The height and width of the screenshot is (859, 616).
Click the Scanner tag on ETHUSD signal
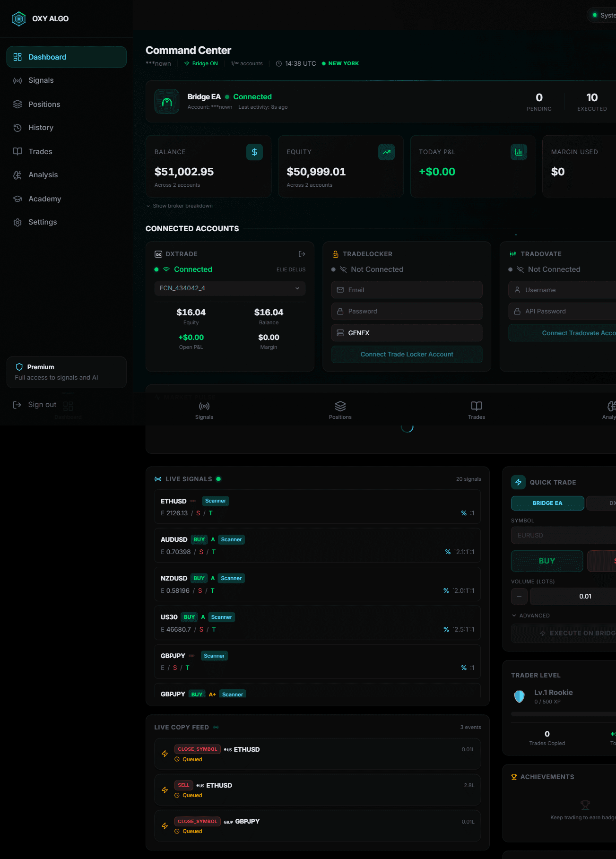[216, 501]
